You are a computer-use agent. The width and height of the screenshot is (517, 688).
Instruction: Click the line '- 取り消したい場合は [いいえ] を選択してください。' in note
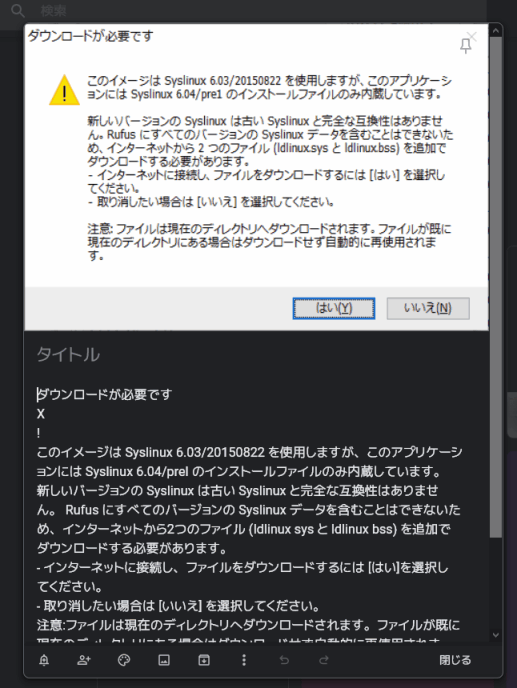pyautogui.click(x=178, y=606)
